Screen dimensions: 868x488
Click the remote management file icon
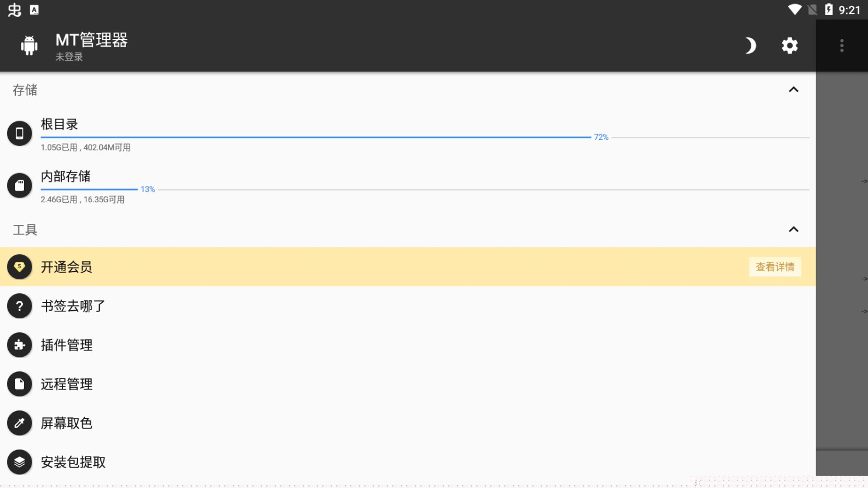pyautogui.click(x=19, y=384)
